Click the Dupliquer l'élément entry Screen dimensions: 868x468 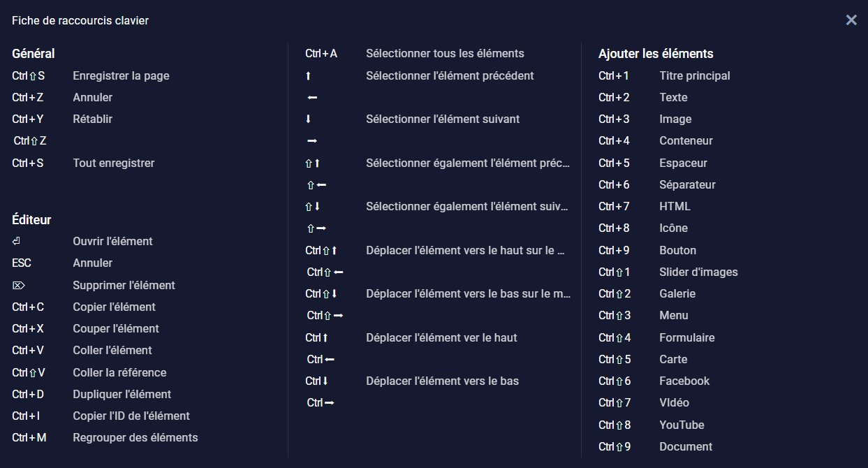click(122, 394)
